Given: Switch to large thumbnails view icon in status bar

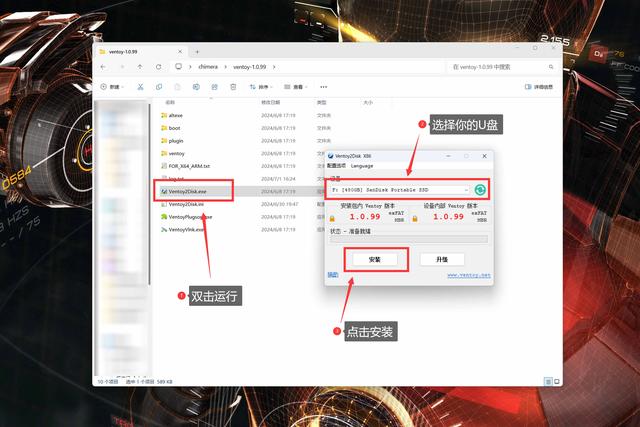Looking at the screenshot, I should pyautogui.click(x=556, y=382).
